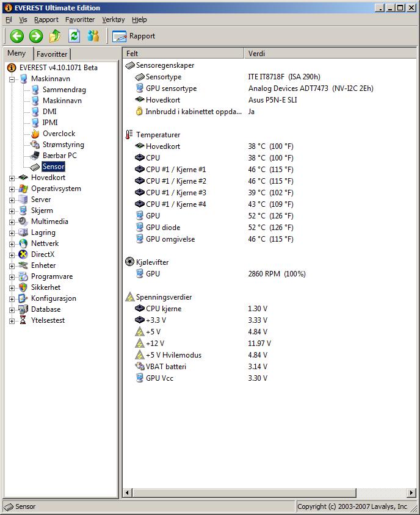Select the EVEREST v4.10.1071 Beta root item

coord(58,68)
